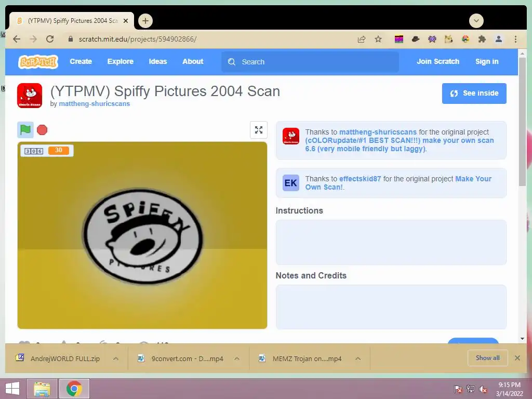The image size is (532, 399).
Task: Expand options for AndrejWORLD FULL.zip download
Action: pos(116,358)
